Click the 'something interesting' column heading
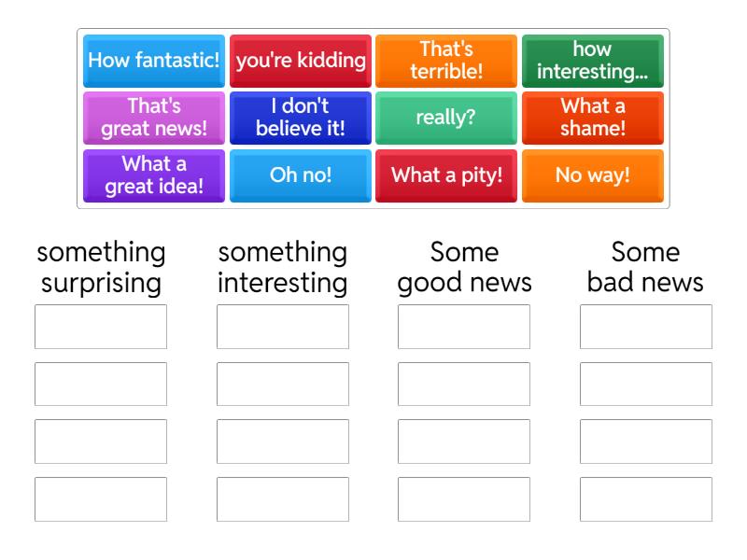The height and width of the screenshot is (560, 747). (x=283, y=267)
